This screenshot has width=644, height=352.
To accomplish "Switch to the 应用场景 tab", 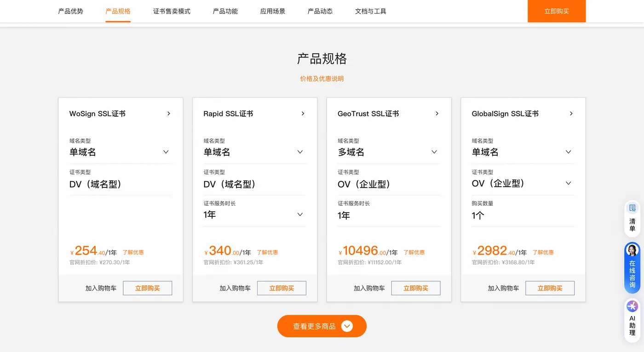I will [273, 11].
